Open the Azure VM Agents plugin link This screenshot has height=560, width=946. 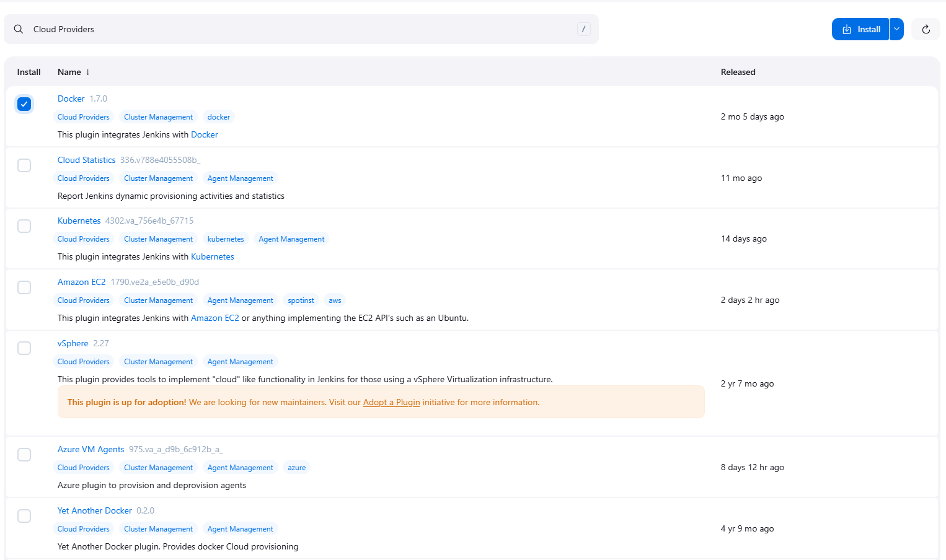point(91,450)
